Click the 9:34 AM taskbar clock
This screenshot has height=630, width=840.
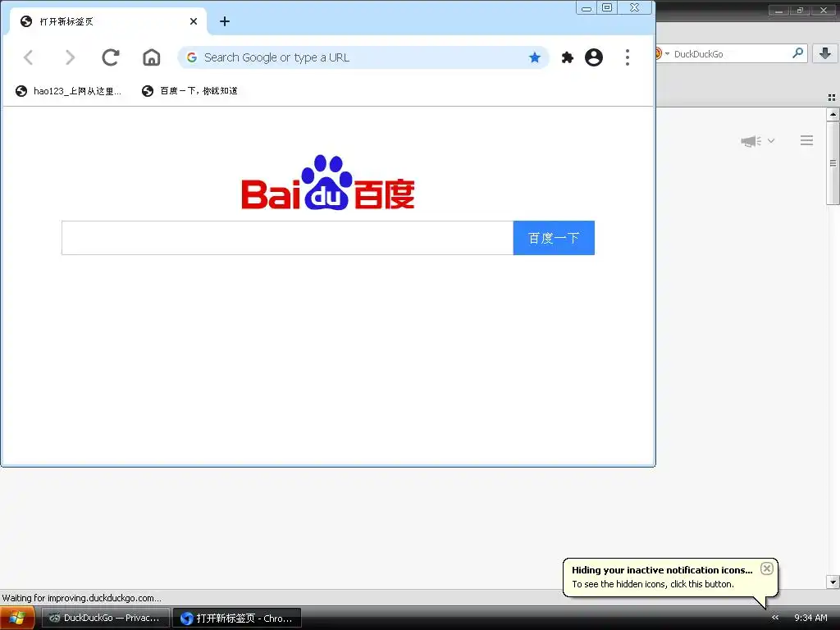[x=810, y=618]
